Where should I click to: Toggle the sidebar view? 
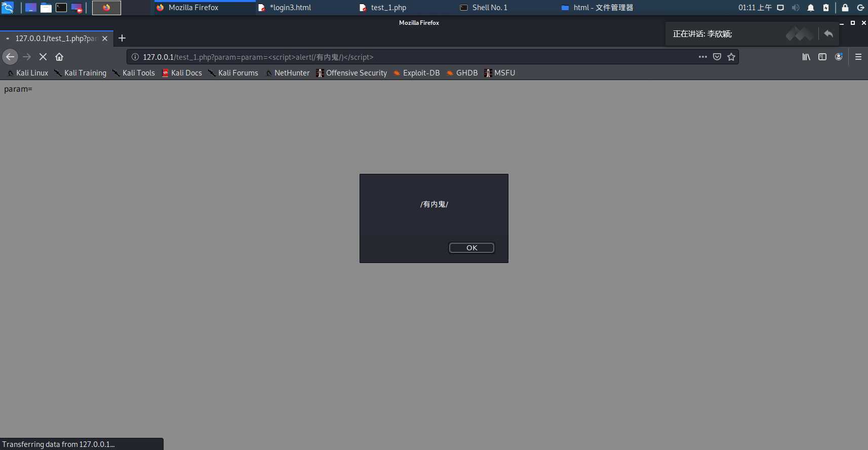[x=822, y=57]
